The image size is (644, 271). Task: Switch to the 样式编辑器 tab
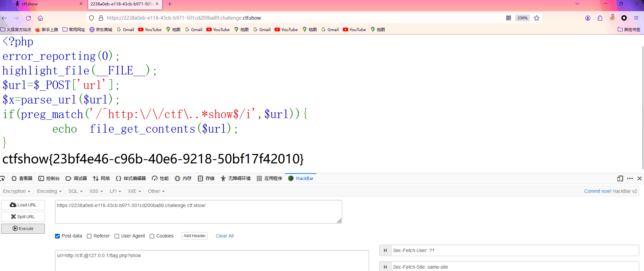[x=131, y=178]
